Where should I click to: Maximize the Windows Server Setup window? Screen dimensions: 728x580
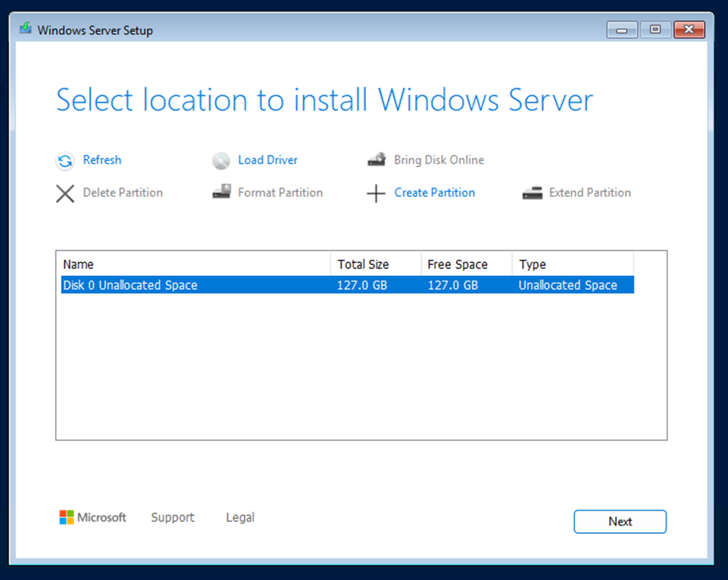[x=655, y=30]
